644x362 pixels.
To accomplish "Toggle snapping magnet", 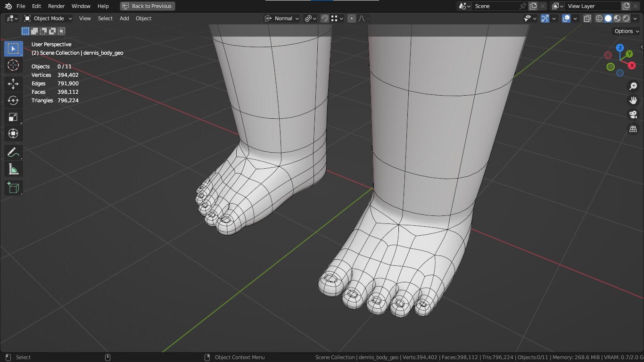I will (x=325, y=18).
